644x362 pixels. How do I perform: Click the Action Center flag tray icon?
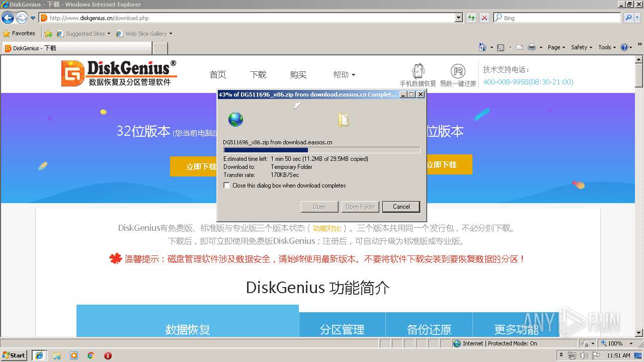[596, 355]
